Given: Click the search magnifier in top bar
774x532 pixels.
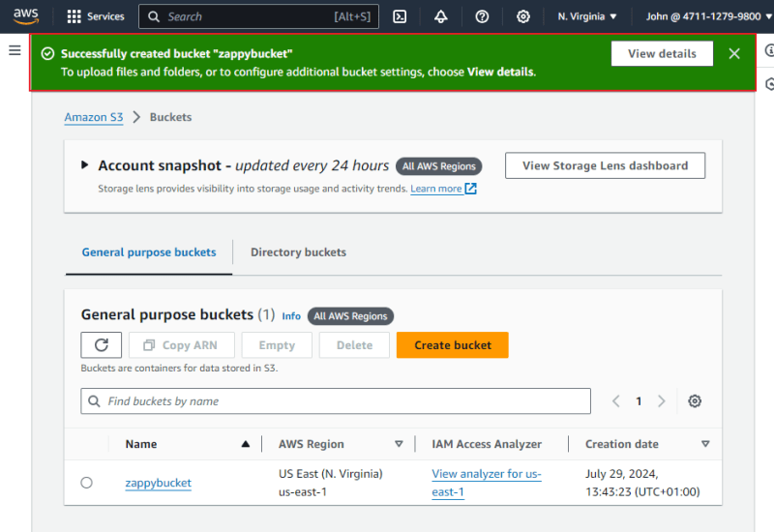Looking at the screenshot, I should tap(154, 16).
